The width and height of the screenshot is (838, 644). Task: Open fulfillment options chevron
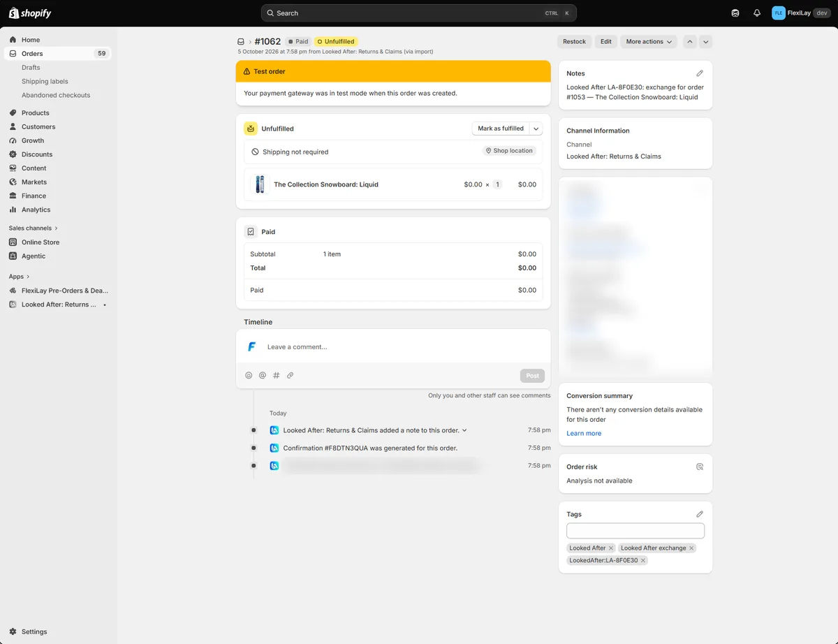[x=536, y=129]
